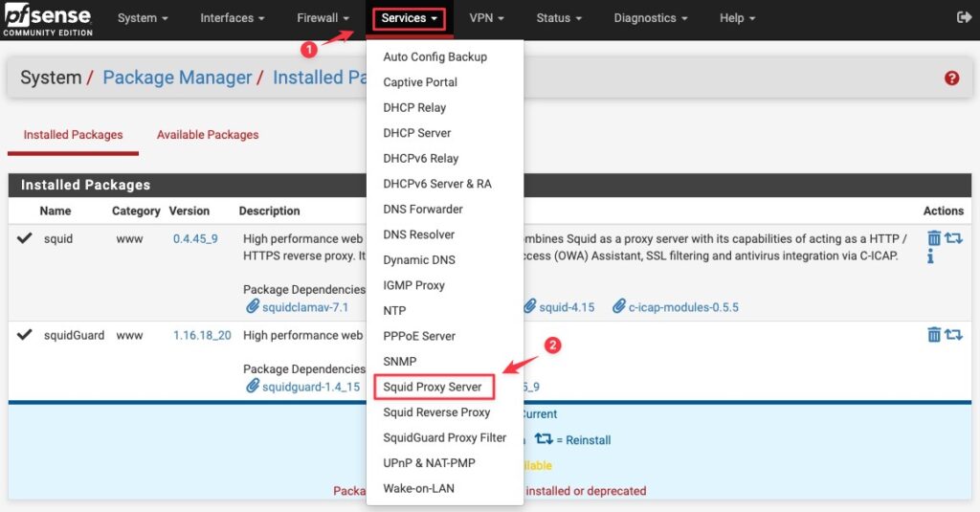Follow the Package Manager breadcrumb link
Screen dimensions: 980x512
[x=177, y=78]
